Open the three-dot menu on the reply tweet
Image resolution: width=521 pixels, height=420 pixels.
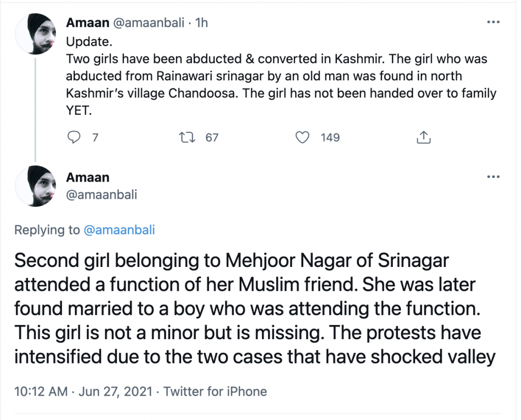pos(494,176)
